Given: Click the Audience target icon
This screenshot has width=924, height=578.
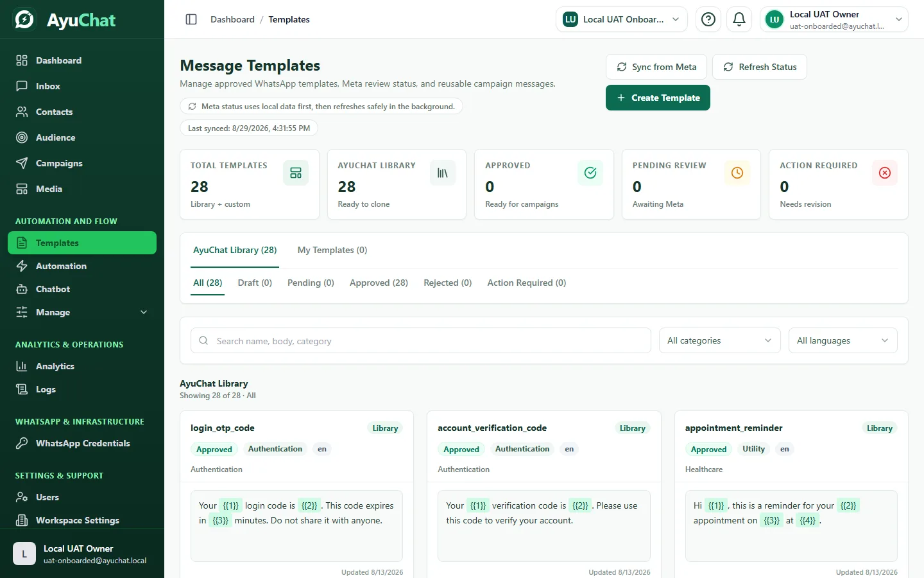Looking at the screenshot, I should (22, 137).
